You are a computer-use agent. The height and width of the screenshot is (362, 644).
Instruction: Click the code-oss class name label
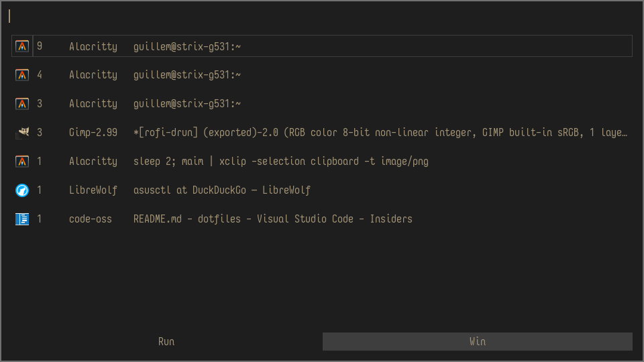tap(91, 219)
